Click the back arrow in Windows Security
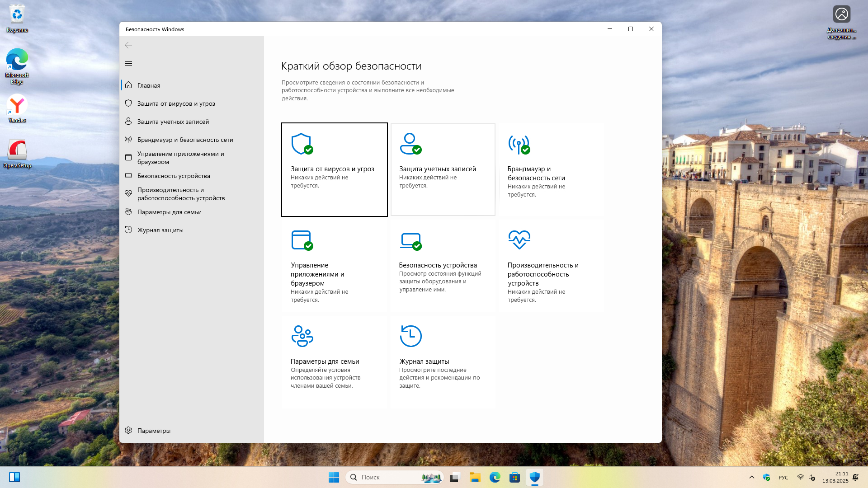Screen dimensions: 868x488 pyautogui.click(x=128, y=45)
